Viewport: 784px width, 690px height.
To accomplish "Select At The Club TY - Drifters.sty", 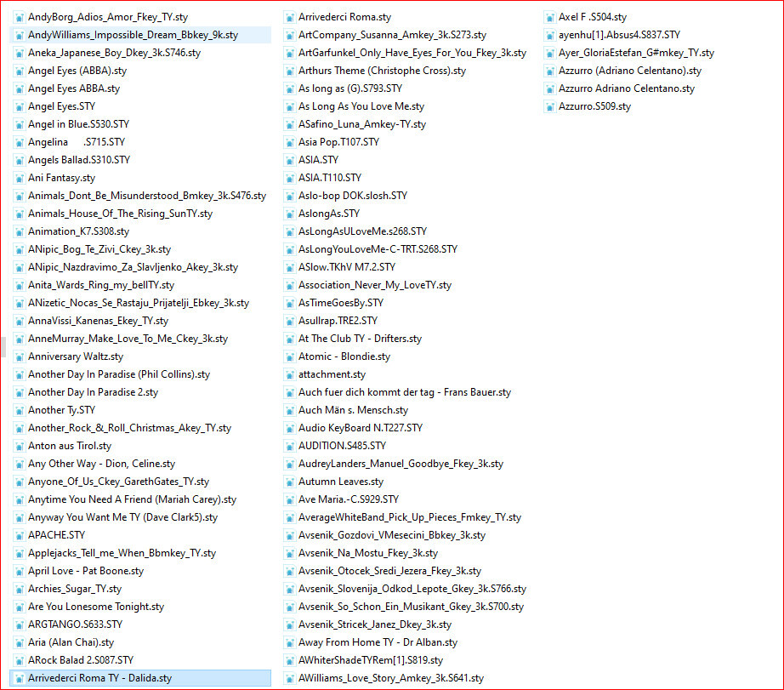I will (360, 339).
